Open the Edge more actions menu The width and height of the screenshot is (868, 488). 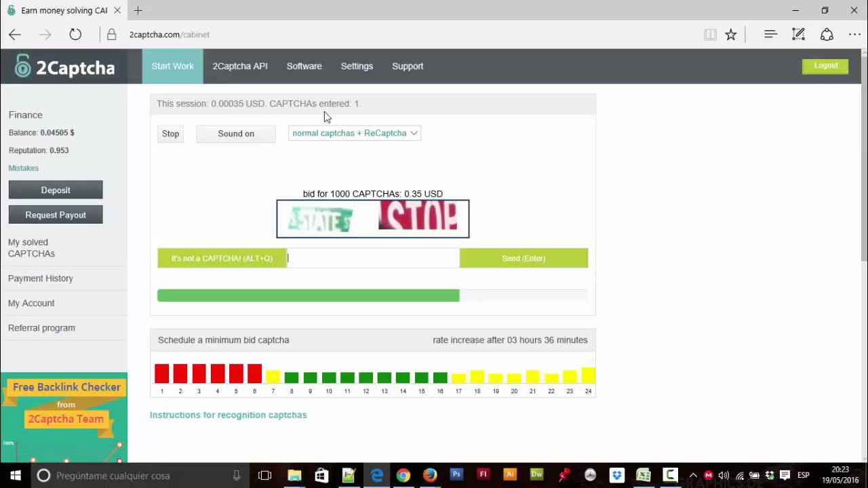[x=854, y=35]
